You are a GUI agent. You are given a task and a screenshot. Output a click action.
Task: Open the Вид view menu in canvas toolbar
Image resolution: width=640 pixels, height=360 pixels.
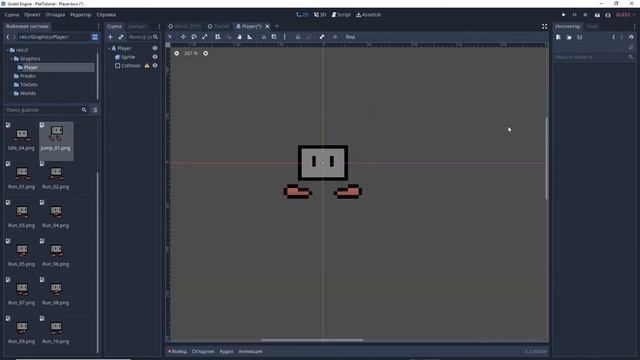[350, 37]
